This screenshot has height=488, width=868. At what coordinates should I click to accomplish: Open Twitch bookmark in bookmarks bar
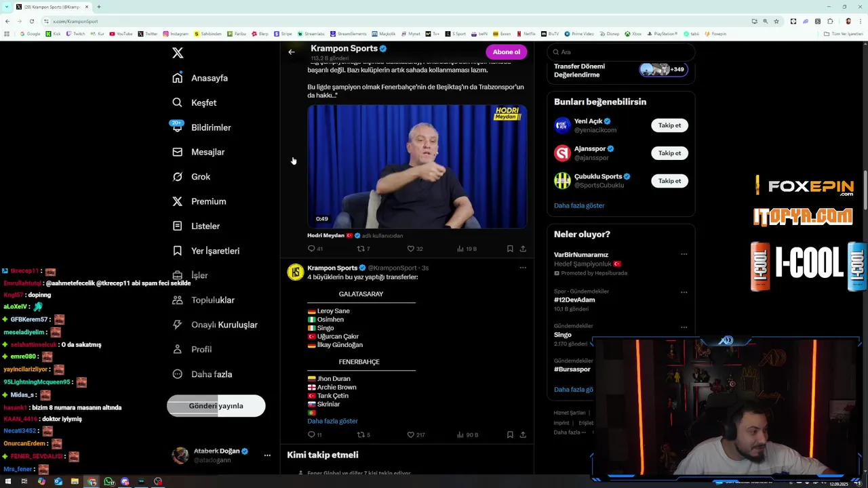(75, 34)
